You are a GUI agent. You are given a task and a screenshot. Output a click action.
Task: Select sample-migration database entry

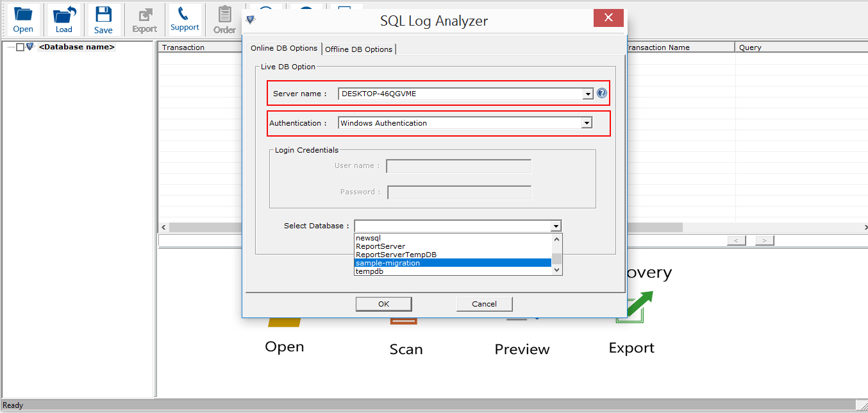pos(453,263)
